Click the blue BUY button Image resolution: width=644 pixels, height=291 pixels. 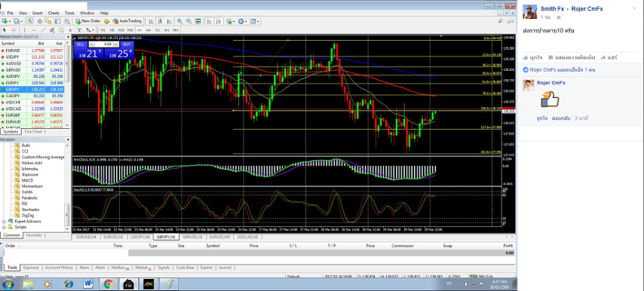[x=127, y=44]
